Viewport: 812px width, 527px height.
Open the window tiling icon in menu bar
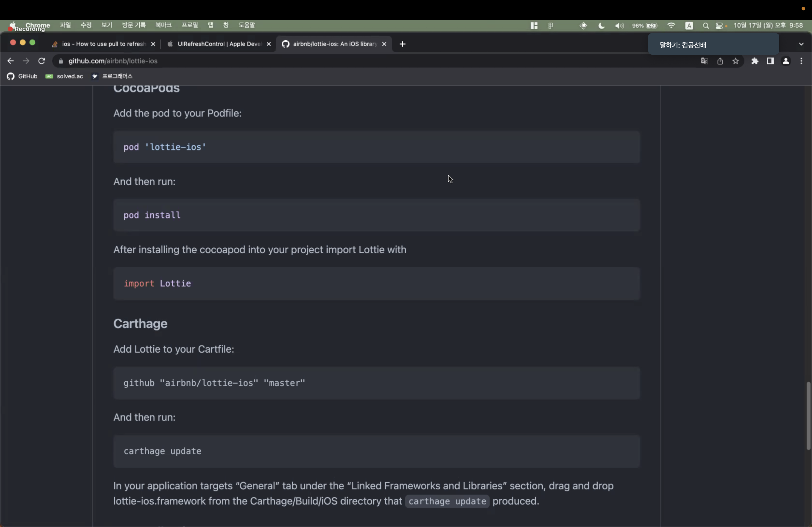coord(534,25)
